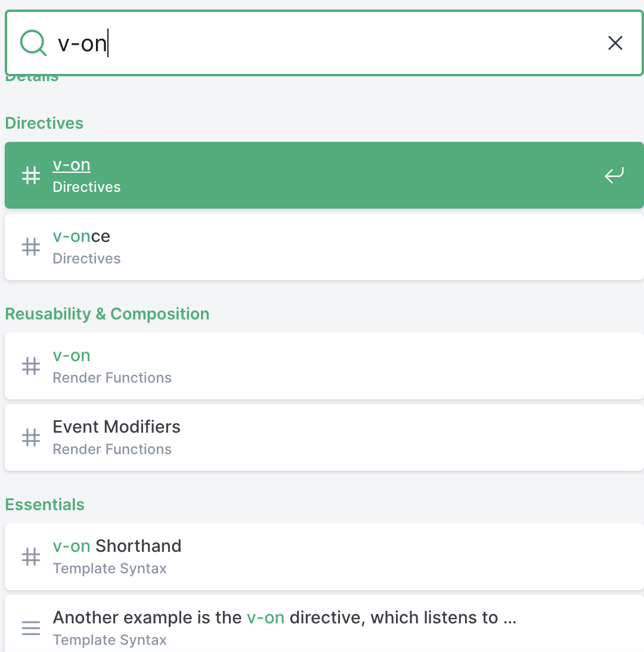Click the partially visible Details heading

(32, 75)
